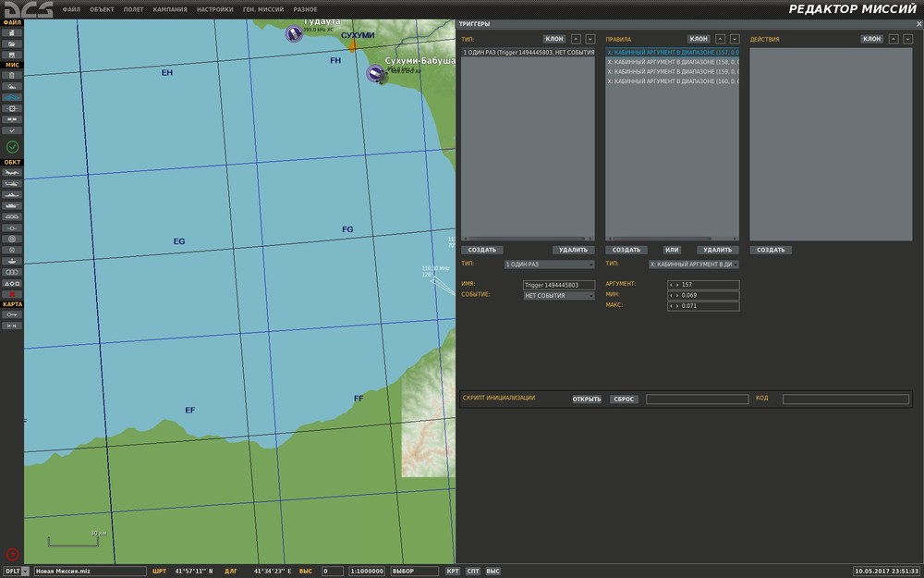Select the helicopter object icon in left sidebar

(12, 184)
